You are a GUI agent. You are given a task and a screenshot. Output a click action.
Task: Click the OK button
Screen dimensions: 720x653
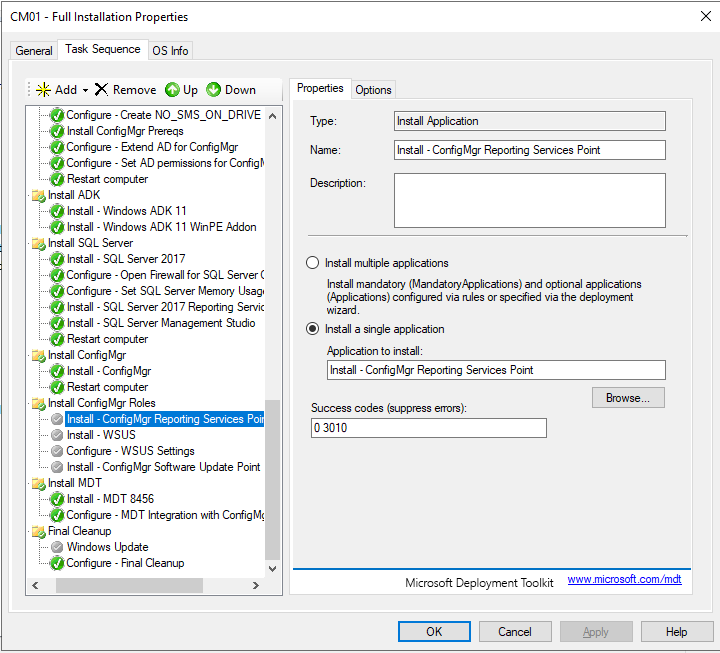tap(434, 632)
